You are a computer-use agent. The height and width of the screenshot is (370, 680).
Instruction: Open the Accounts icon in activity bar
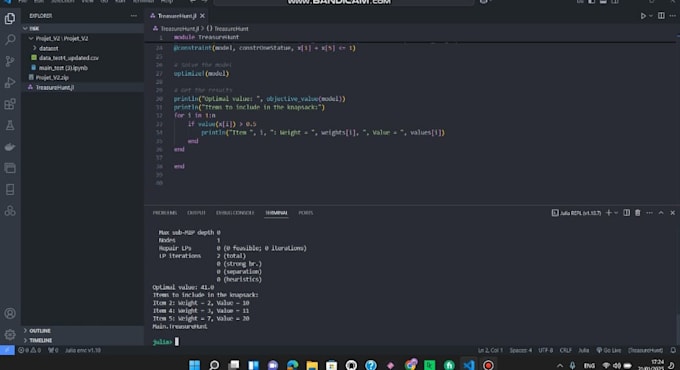pyautogui.click(x=10, y=313)
